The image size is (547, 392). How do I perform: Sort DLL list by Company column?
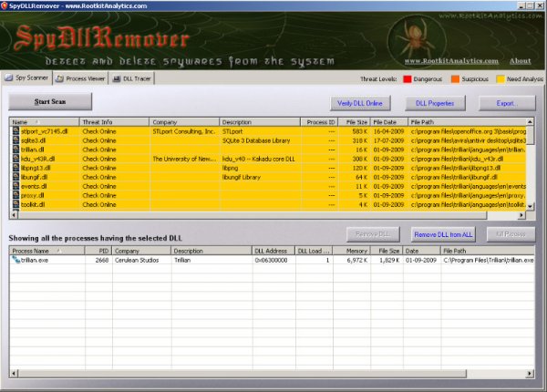184,122
